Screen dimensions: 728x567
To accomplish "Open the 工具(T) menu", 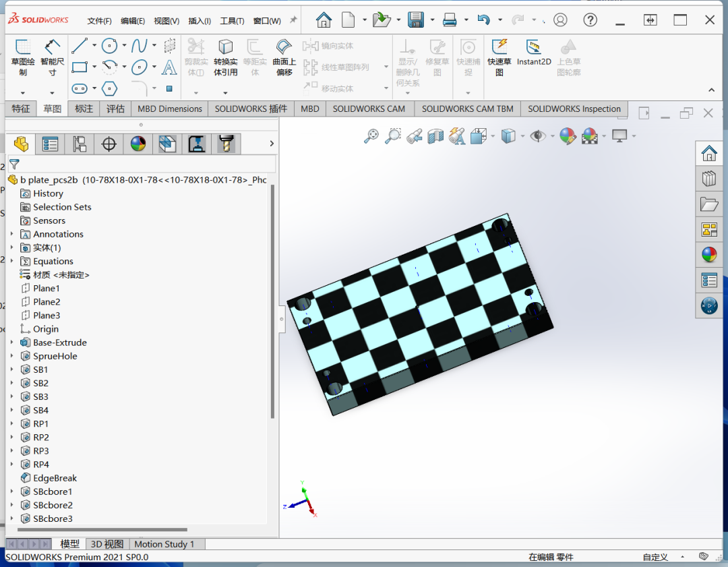I will (x=232, y=21).
